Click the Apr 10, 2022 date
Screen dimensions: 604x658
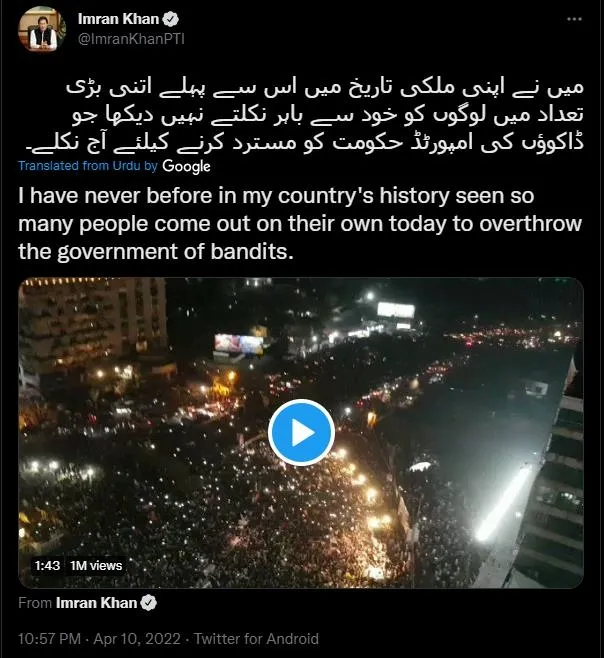[x=137, y=639]
